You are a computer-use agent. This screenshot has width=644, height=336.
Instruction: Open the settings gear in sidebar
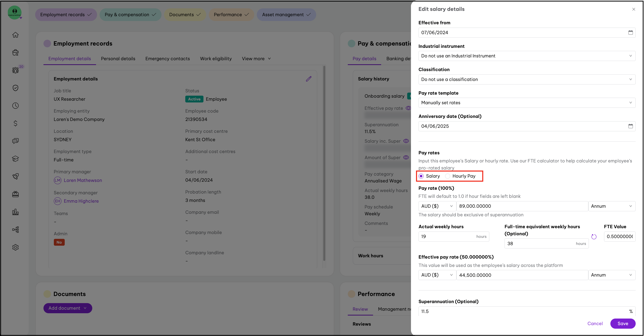point(15,247)
